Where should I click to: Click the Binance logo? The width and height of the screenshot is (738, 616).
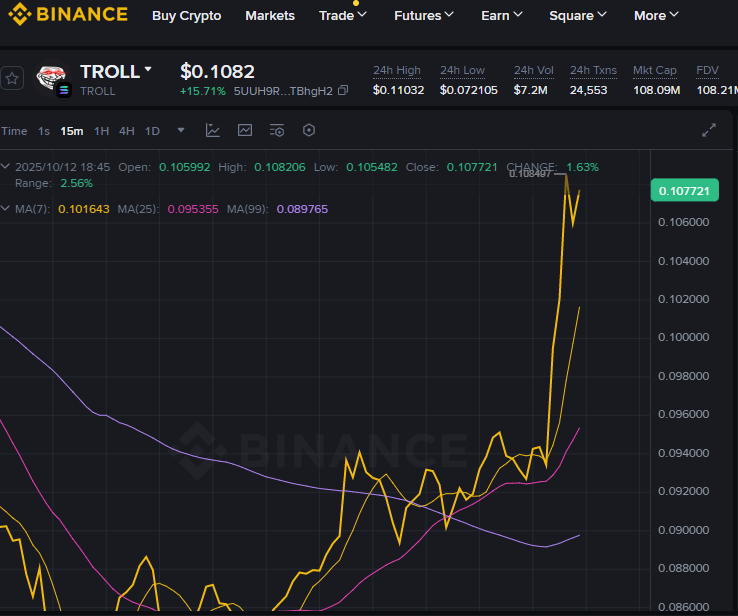[x=68, y=14]
